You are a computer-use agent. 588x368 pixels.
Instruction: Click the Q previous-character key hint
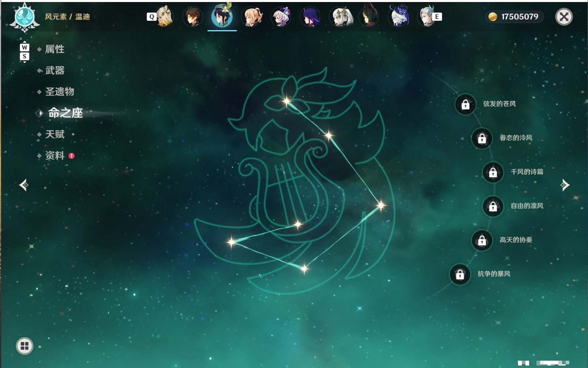(151, 17)
